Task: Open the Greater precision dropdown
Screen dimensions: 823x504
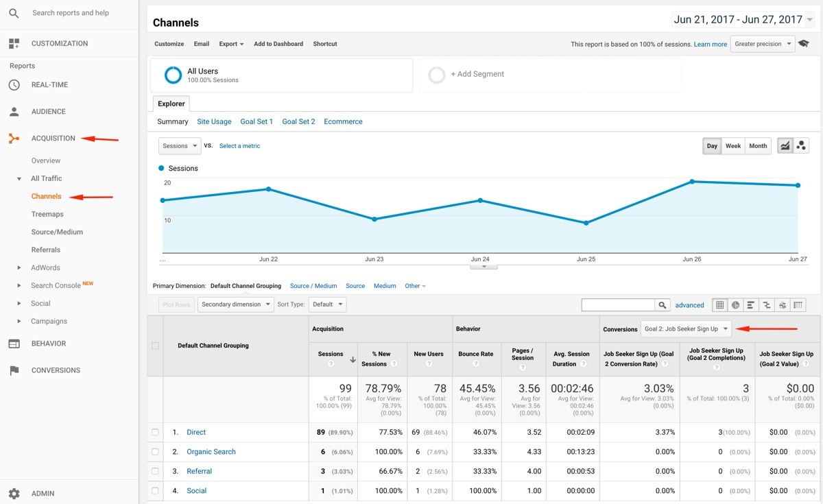Action: coord(763,44)
